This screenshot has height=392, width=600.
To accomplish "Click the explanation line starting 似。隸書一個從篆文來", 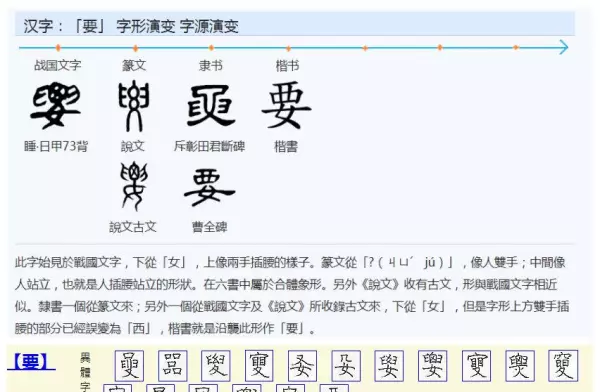I will point(292,306).
